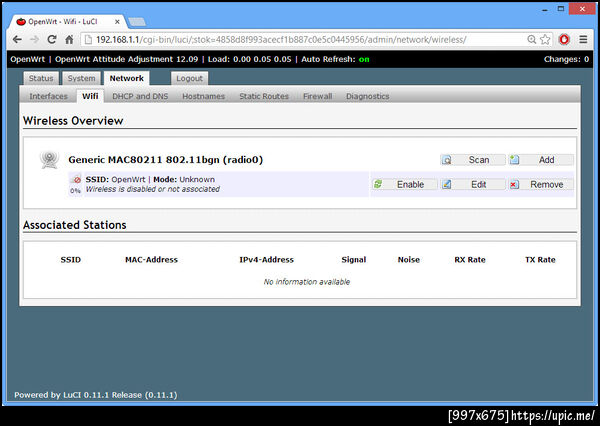
Task: Click the SSID column header
Action: [x=71, y=260]
